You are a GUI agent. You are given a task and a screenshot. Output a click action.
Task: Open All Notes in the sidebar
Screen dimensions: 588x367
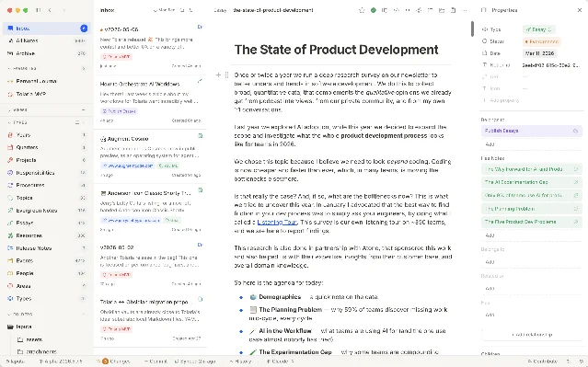click(47, 40)
